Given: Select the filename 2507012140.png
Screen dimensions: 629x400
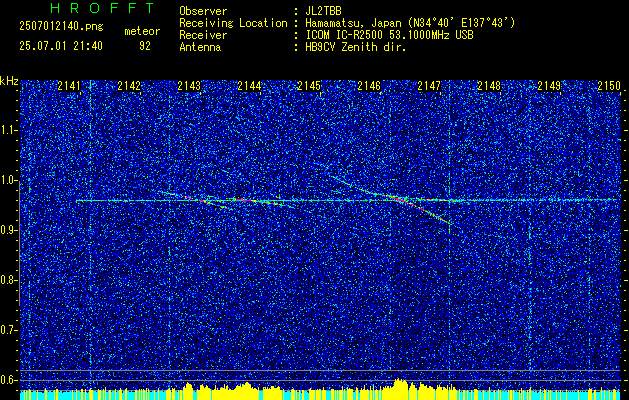Looking at the screenshot, I should pos(61,27).
